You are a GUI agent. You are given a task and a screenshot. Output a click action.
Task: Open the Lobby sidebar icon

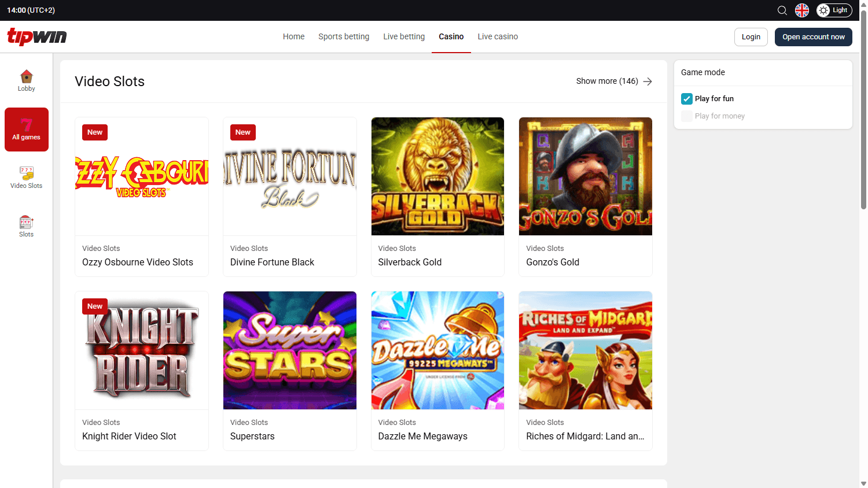[27, 81]
